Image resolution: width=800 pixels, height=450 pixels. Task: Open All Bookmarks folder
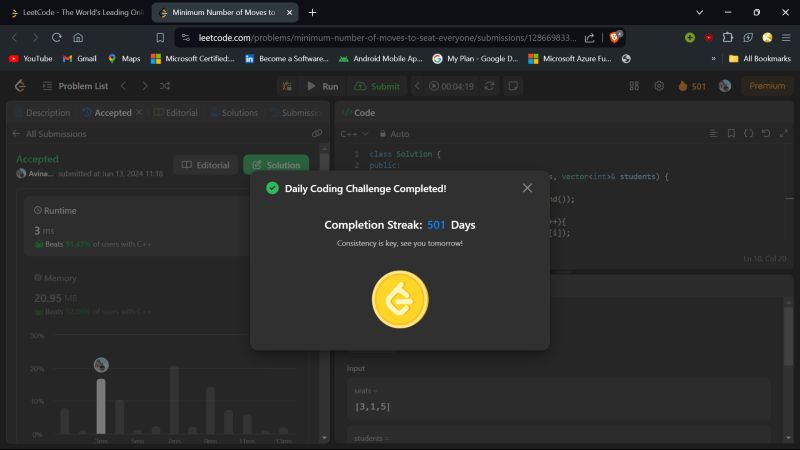pos(760,59)
